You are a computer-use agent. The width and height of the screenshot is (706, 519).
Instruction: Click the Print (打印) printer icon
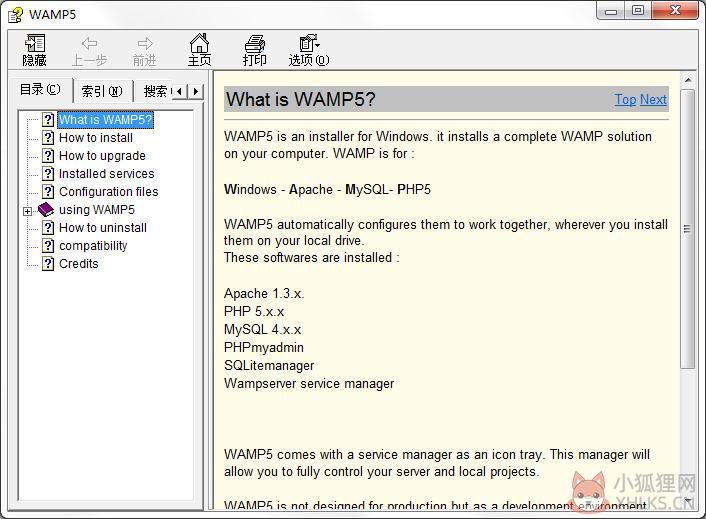pyautogui.click(x=254, y=44)
